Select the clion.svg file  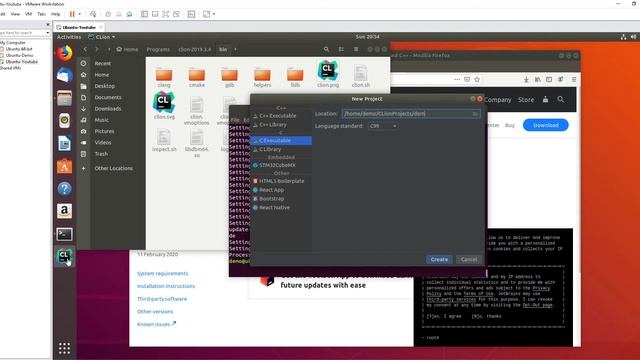tap(164, 105)
